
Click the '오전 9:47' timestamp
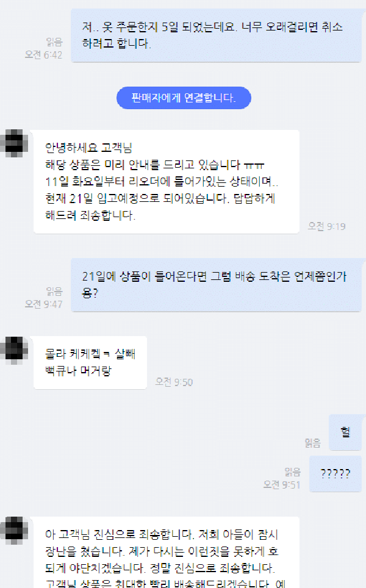[43, 304]
